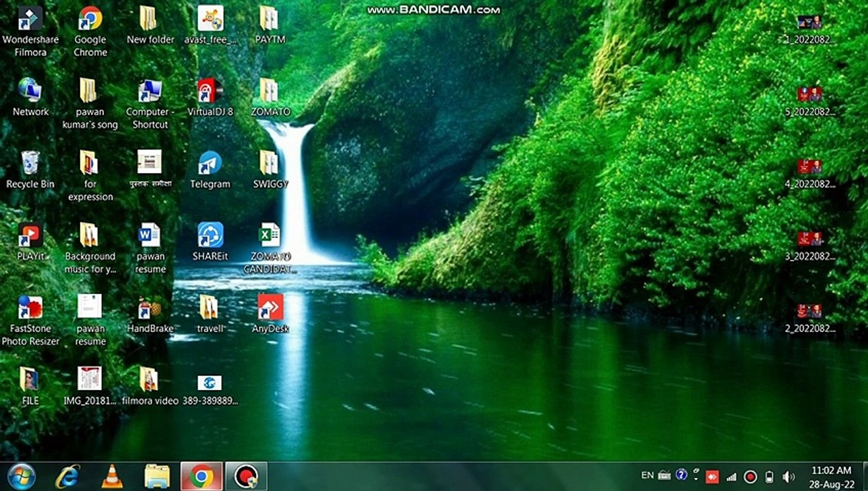Open the EN input language selector
This screenshot has height=491, width=868.
pyautogui.click(x=648, y=475)
